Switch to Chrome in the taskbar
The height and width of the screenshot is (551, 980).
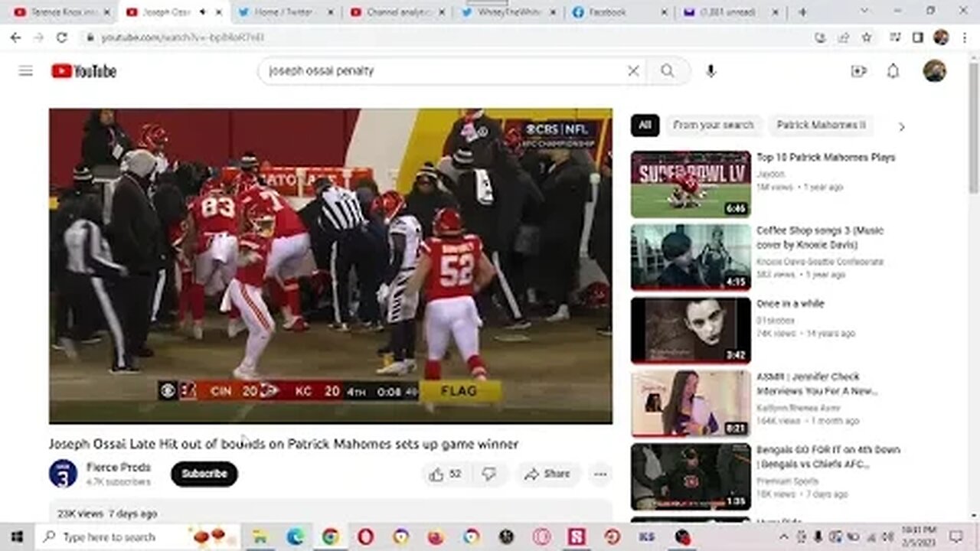pyautogui.click(x=331, y=537)
